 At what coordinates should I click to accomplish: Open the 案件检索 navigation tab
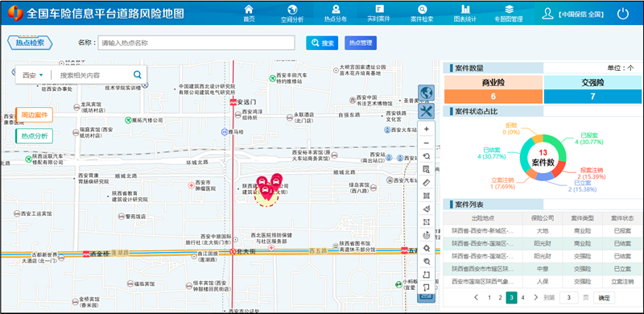coord(422,13)
